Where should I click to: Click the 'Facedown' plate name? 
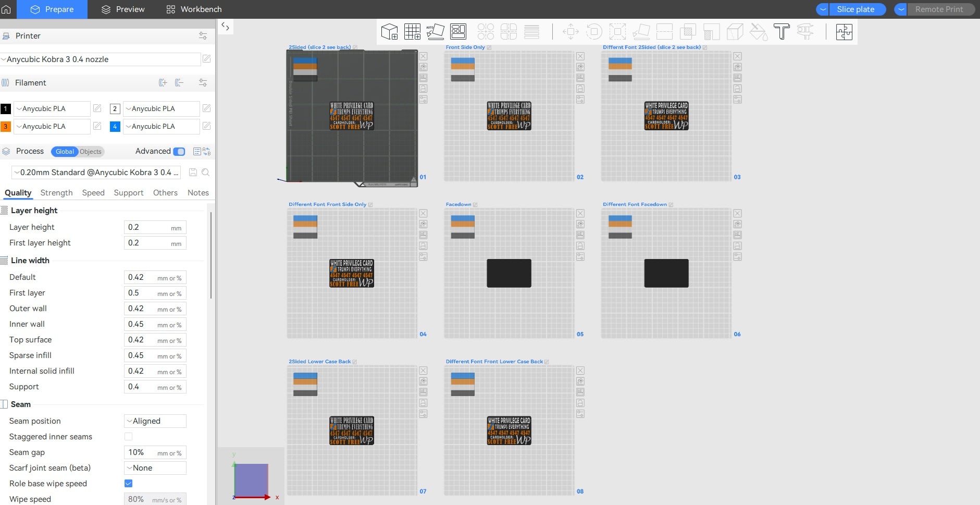coord(458,204)
